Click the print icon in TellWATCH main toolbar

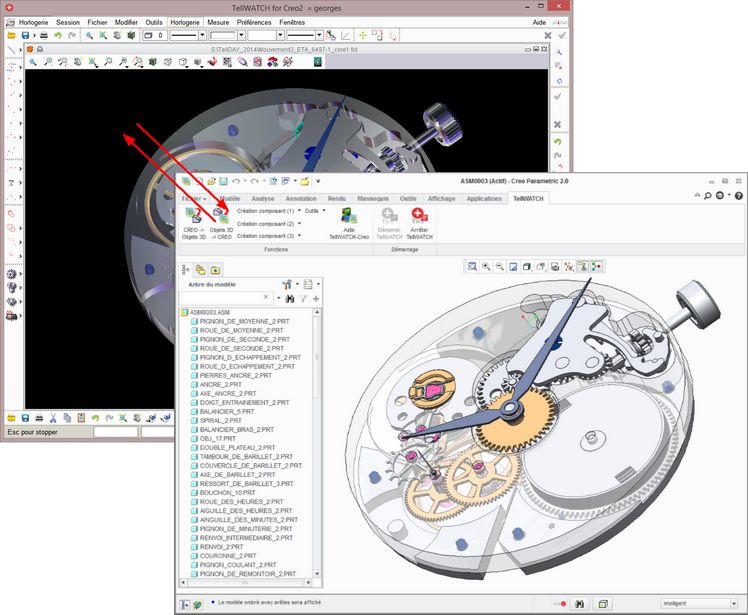[44, 35]
